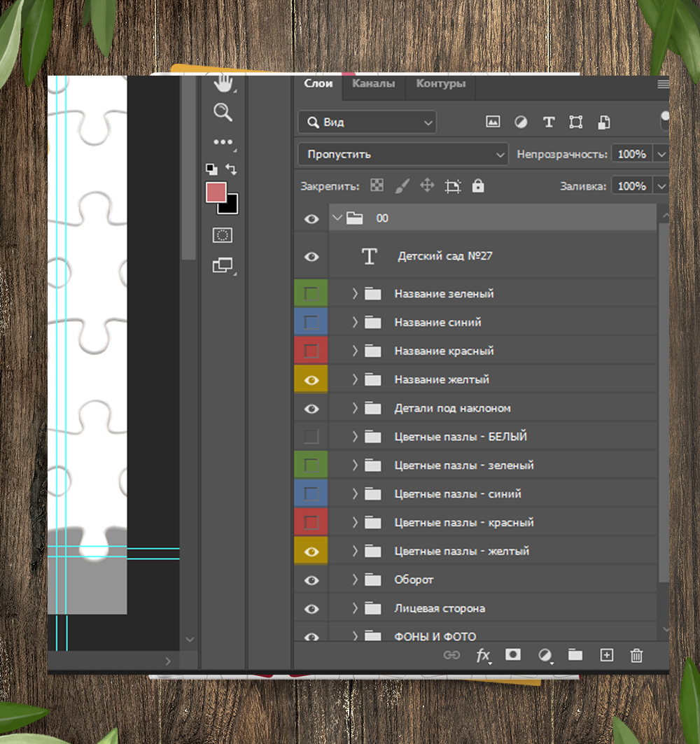Hide the Детский сад №27 text layer
This screenshot has height=744, width=700.
311,257
